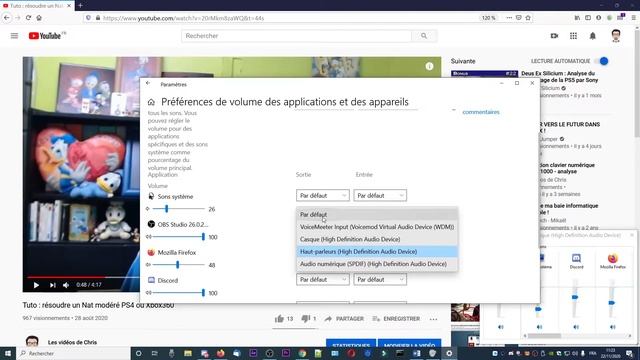Screen dimensions: 640x360
Task: Dislike the video with thumbs down
Action: click(305, 318)
